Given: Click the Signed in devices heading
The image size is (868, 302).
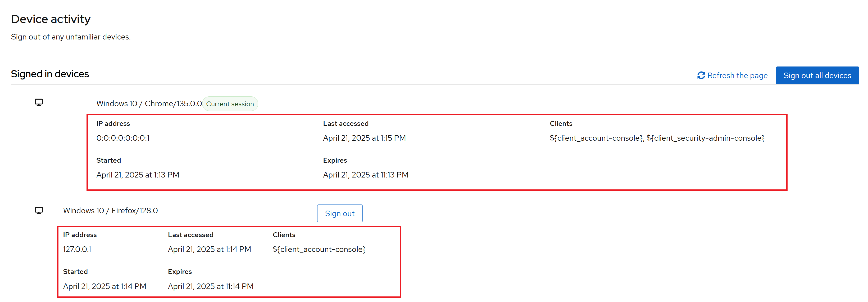Looking at the screenshot, I should point(50,74).
